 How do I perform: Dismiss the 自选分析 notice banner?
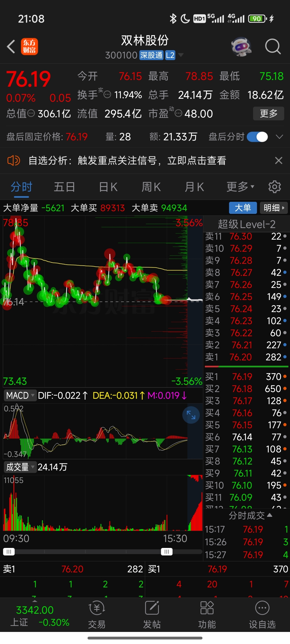279,160
